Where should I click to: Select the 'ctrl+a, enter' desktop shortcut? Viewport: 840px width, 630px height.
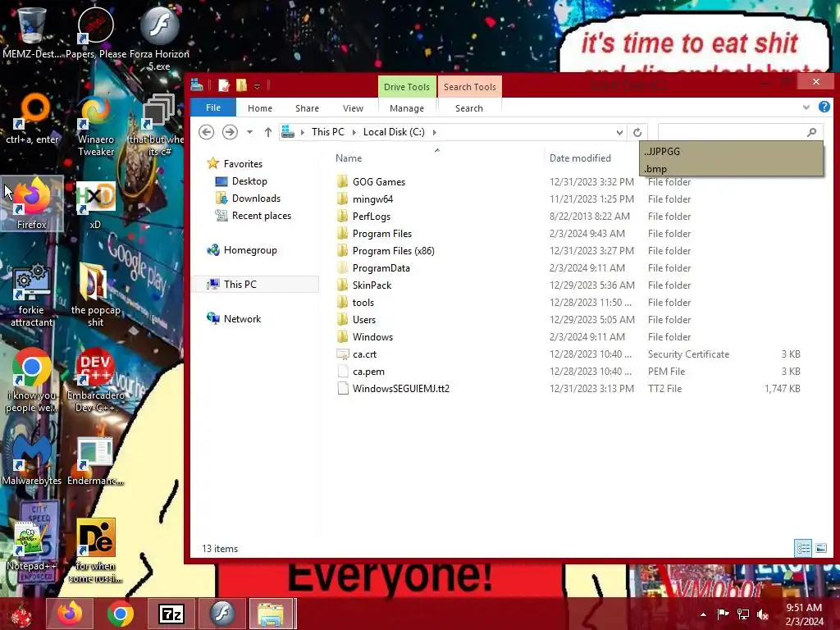pyautogui.click(x=32, y=119)
